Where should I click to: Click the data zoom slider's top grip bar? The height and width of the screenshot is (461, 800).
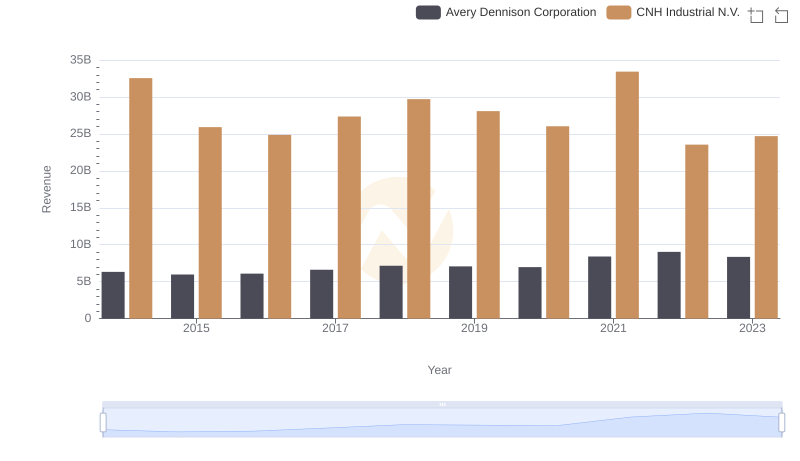point(442,404)
